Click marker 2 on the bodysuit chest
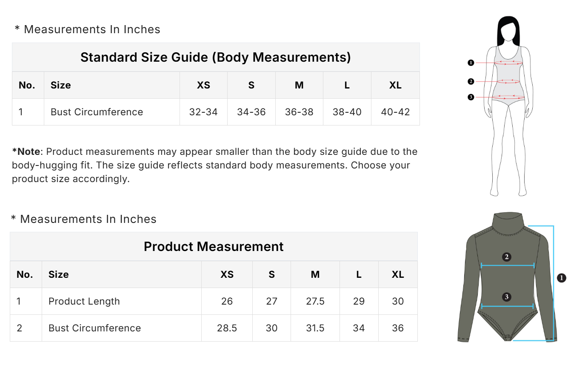Screen dimensions: 588x365 (506, 257)
